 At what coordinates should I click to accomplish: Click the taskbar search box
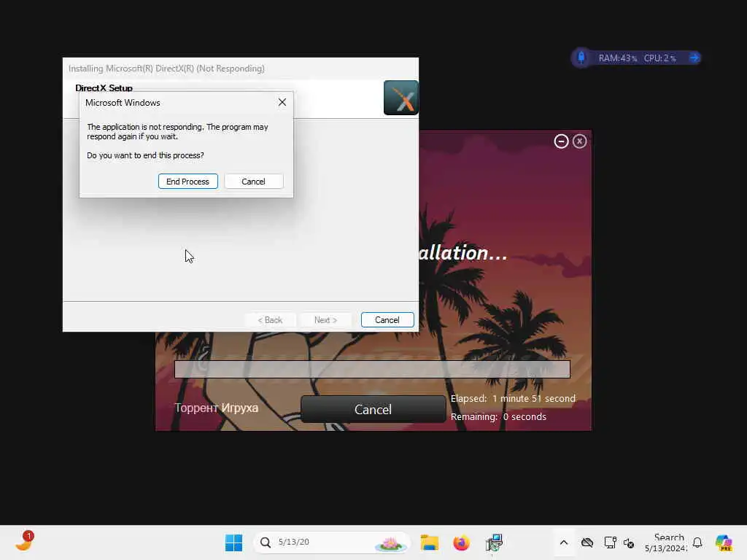(x=332, y=542)
